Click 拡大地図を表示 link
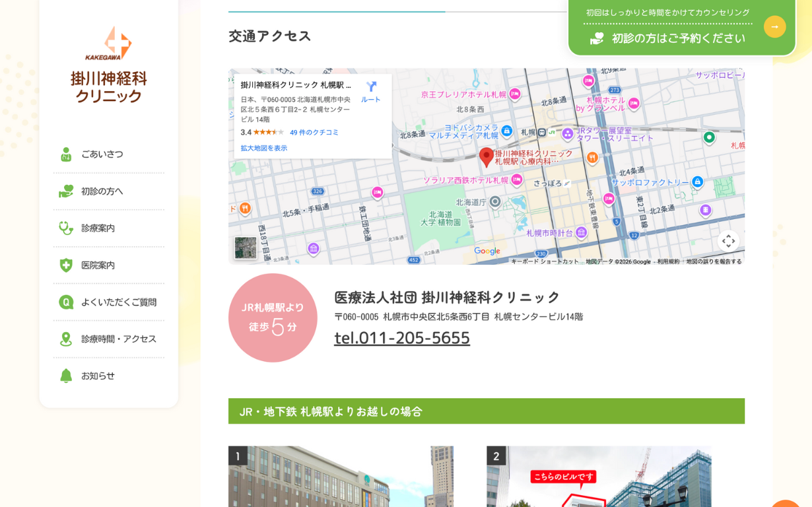 click(264, 148)
